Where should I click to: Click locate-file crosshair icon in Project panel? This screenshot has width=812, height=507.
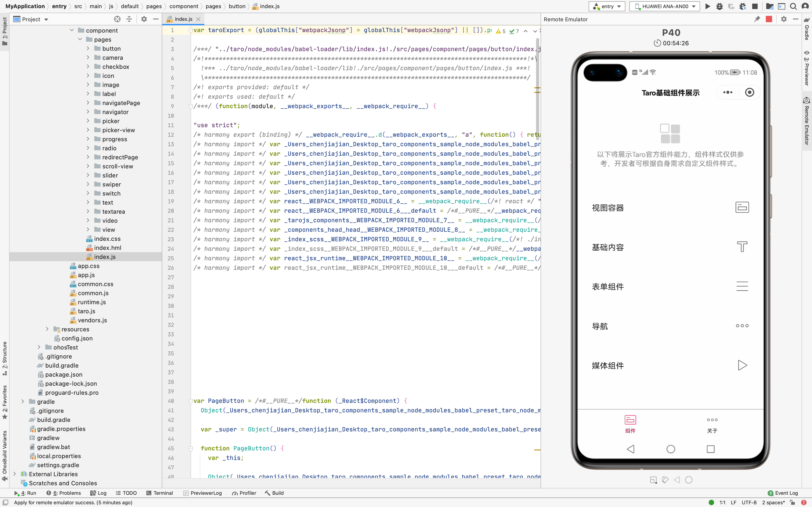[x=117, y=19]
